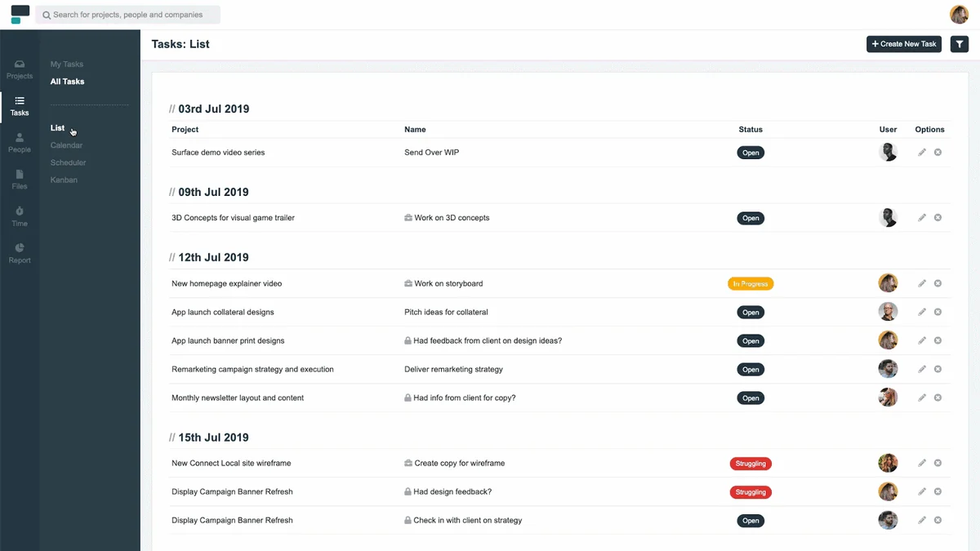Open your profile avatar in the top bar
This screenshot has width=980, height=551.
(959, 14)
